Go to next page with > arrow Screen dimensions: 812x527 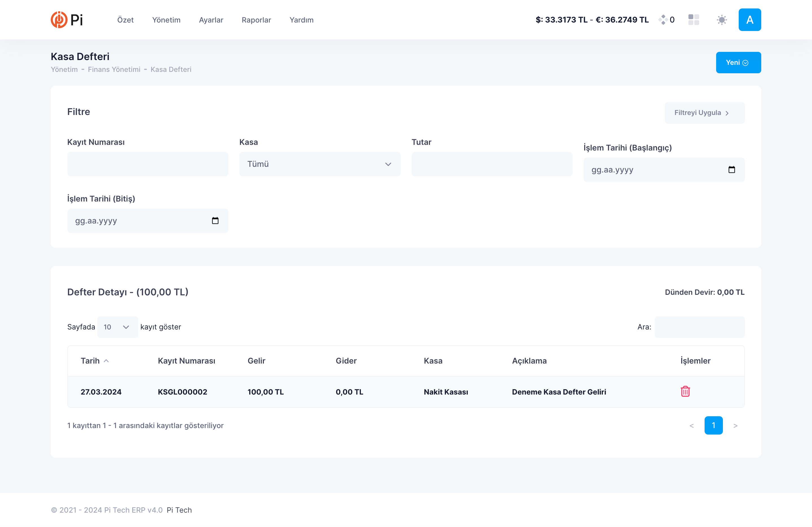(735, 425)
